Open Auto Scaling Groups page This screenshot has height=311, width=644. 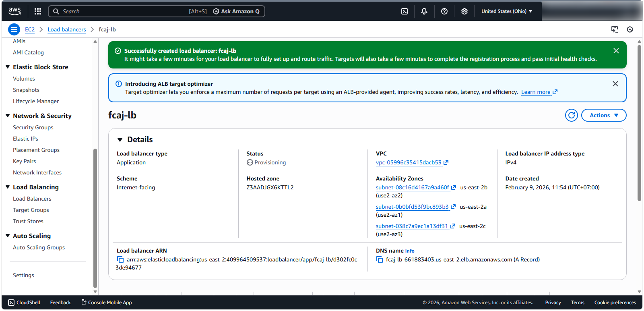click(x=39, y=247)
